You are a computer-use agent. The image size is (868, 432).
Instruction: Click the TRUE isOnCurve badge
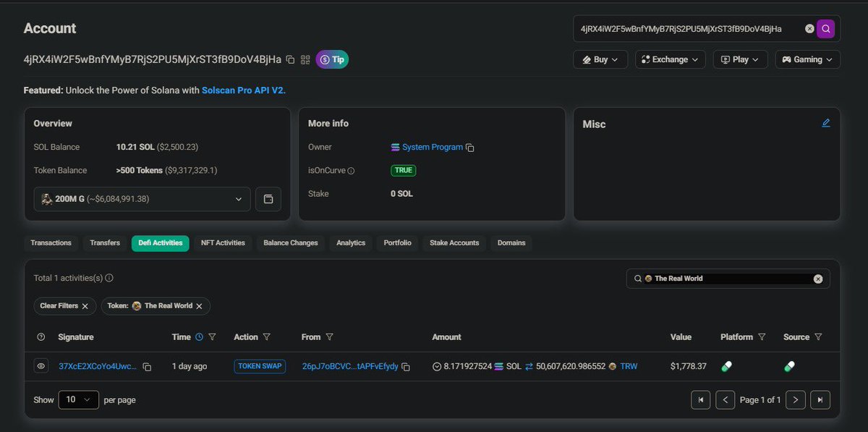404,171
